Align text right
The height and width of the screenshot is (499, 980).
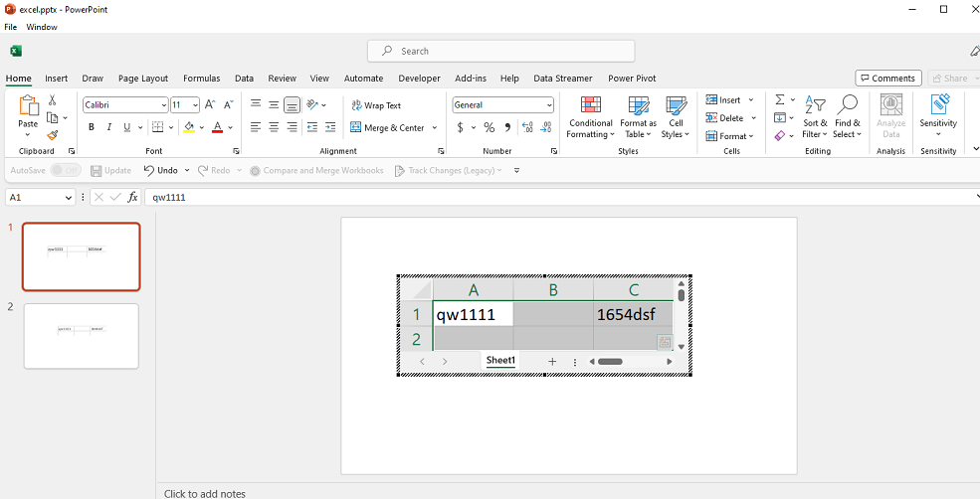click(x=292, y=127)
